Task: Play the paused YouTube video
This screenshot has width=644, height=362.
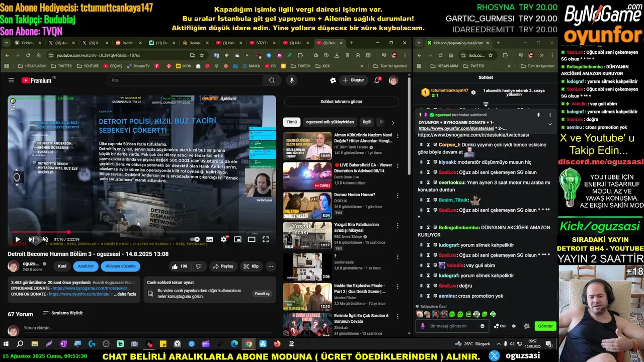Action: coord(17,239)
